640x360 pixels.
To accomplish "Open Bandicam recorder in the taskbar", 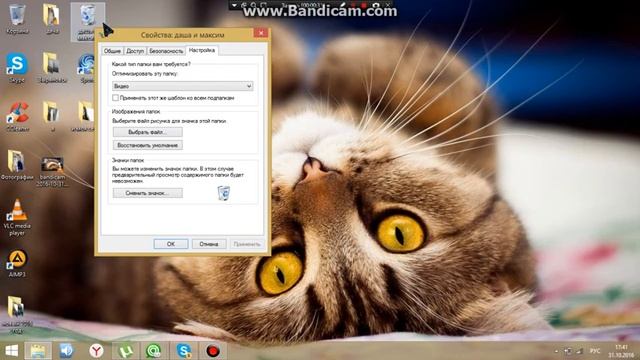I will (213, 351).
